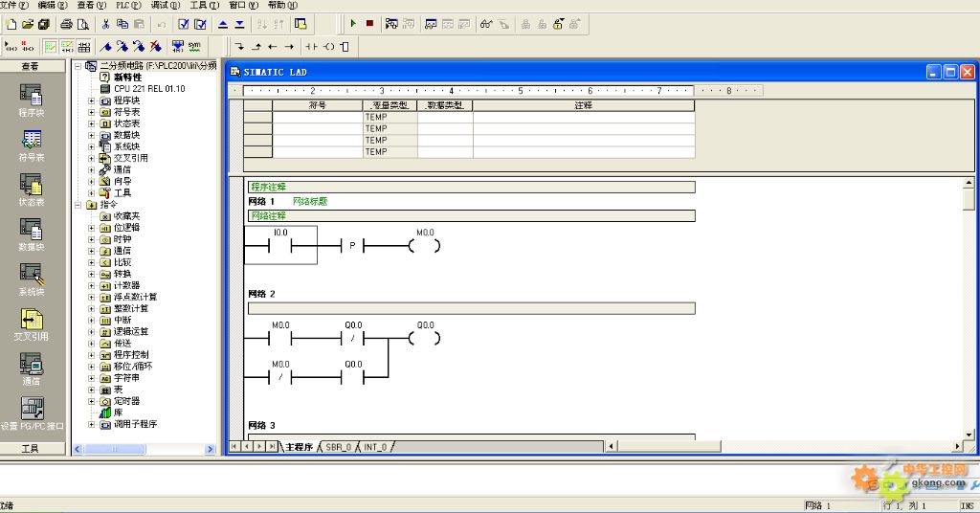Toggle POU comments display icon
The image size is (980, 513).
point(51,46)
